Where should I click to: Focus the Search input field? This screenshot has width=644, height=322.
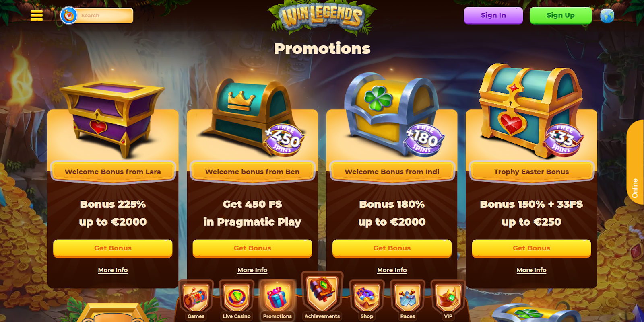click(105, 16)
